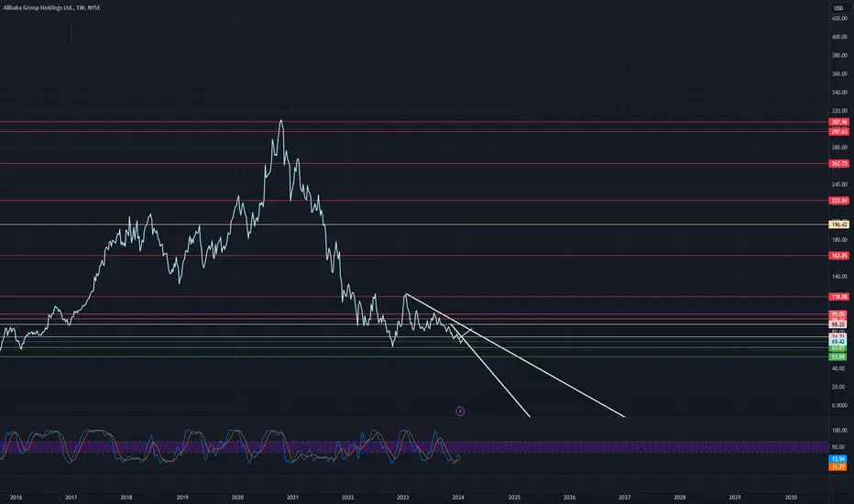Click the 140.00 price scale label
This screenshot has width=854, height=504.
pyautogui.click(x=839, y=277)
